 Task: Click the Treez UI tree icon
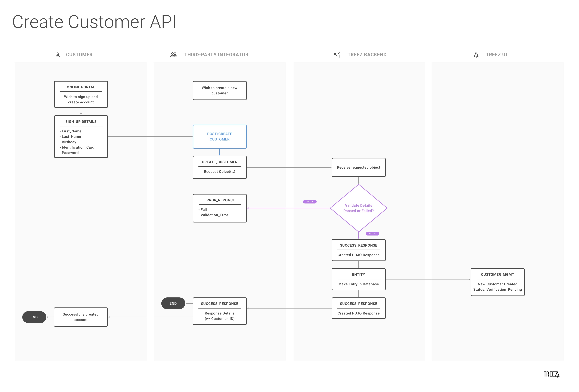[x=476, y=55]
